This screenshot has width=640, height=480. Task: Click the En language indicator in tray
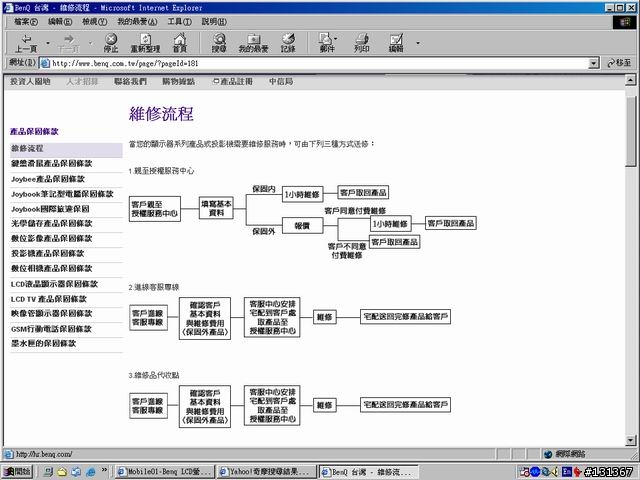(567, 471)
